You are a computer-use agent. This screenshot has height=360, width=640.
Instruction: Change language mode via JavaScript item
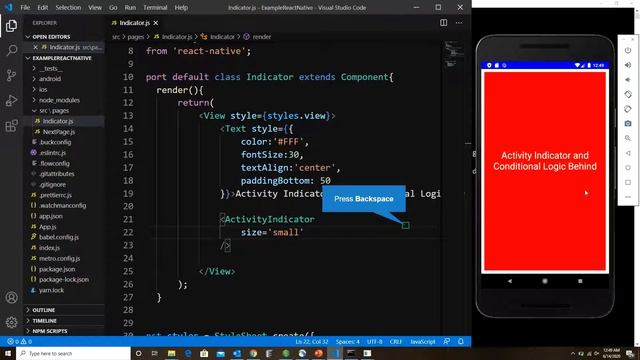[x=422, y=342]
